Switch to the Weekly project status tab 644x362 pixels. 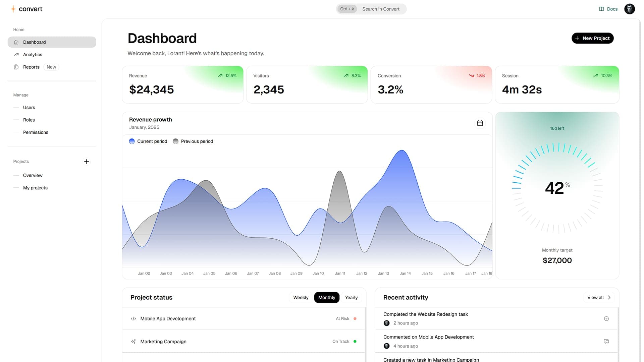301,297
